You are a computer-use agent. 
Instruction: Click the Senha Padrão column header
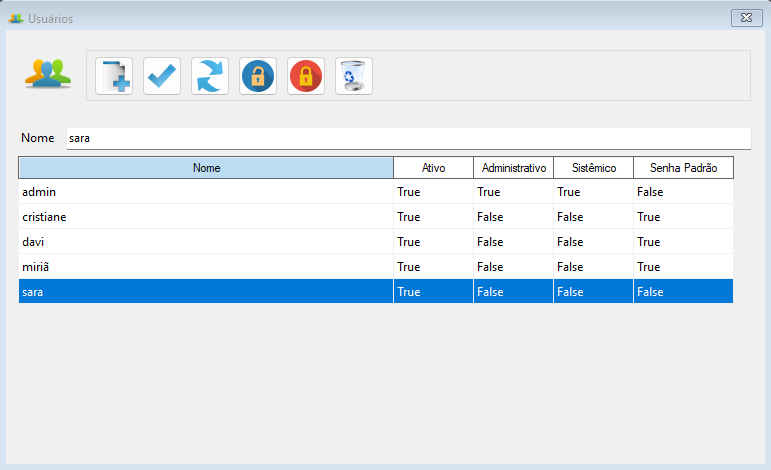pyautogui.click(x=683, y=168)
